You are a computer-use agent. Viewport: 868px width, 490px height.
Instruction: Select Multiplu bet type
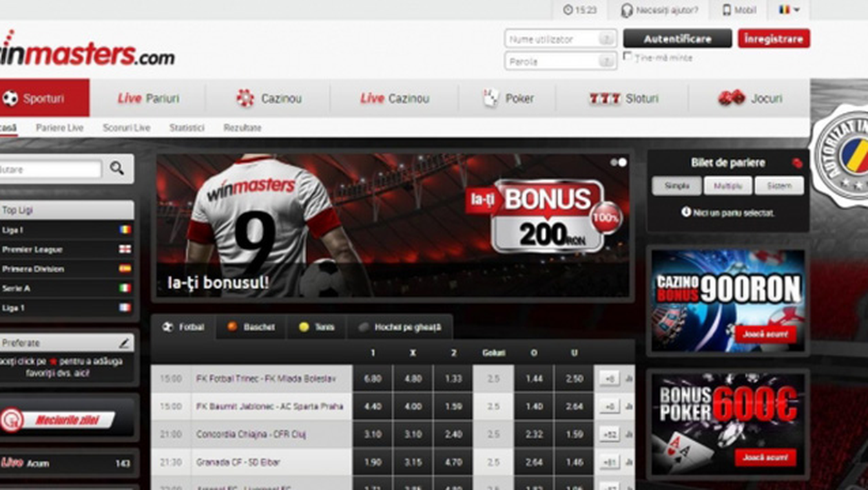click(727, 186)
